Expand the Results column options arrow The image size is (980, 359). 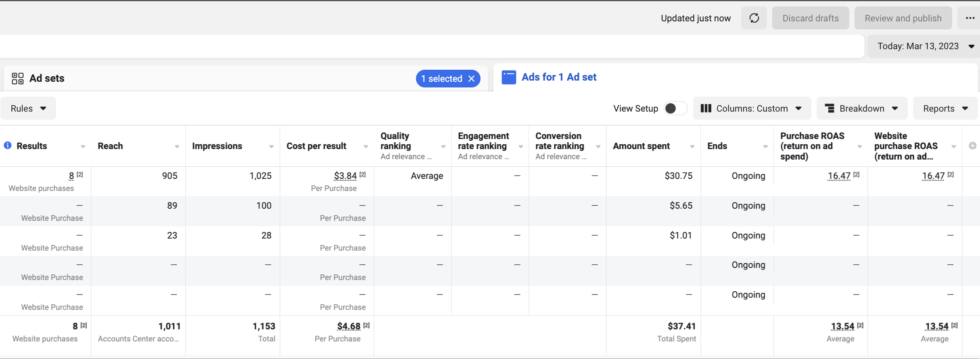pos(83,147)
